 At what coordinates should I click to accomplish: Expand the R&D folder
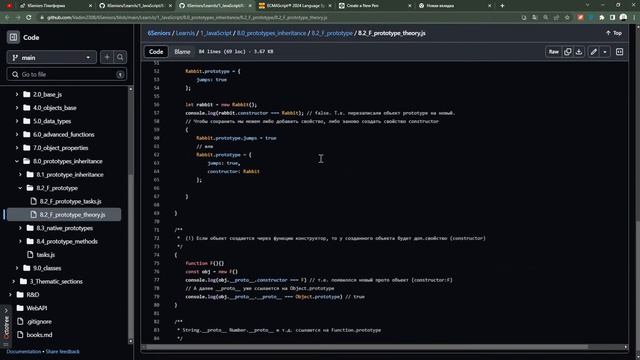pyautogui.click(x=10, y=295)
